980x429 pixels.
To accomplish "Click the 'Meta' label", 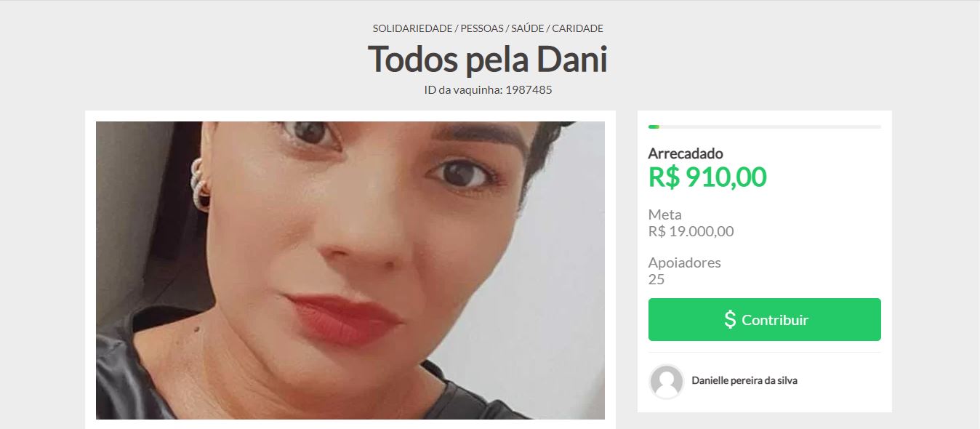I will 665,214.
